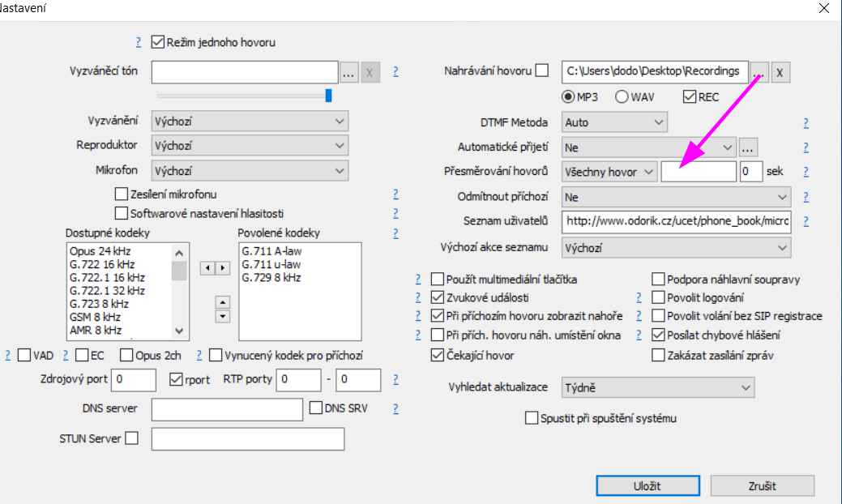The image size is (842, 504).
Task: Click Zrušit to cancel
Action: 762,486
